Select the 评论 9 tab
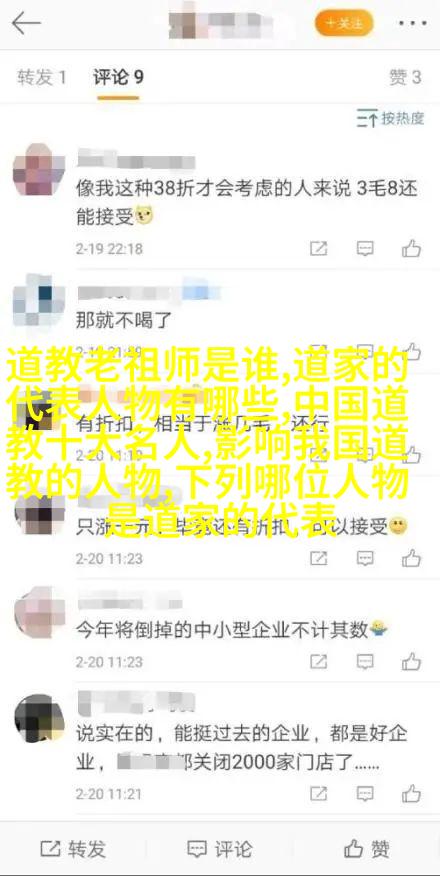This screenshot has height=876, width=440. 118,77
